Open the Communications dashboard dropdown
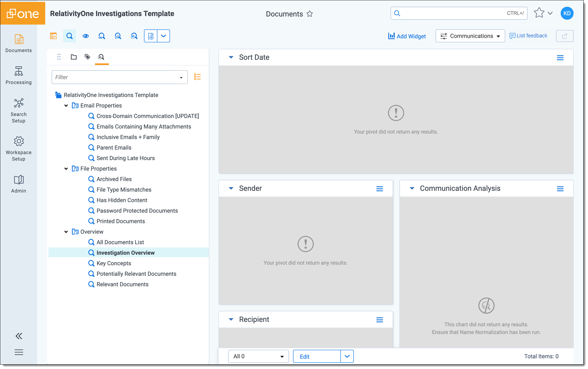Screen dimensions: 588x369 click(x=470, y=36)
